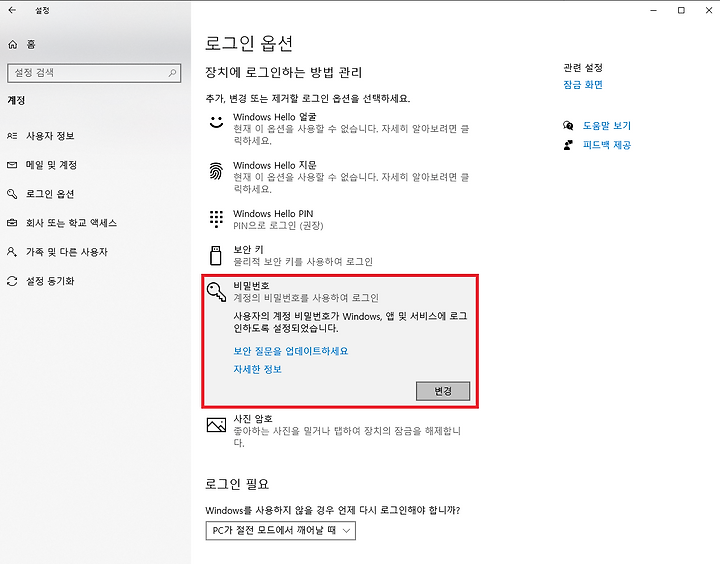Click the 로그인 옵션 key icon in the sidebar

12,194
